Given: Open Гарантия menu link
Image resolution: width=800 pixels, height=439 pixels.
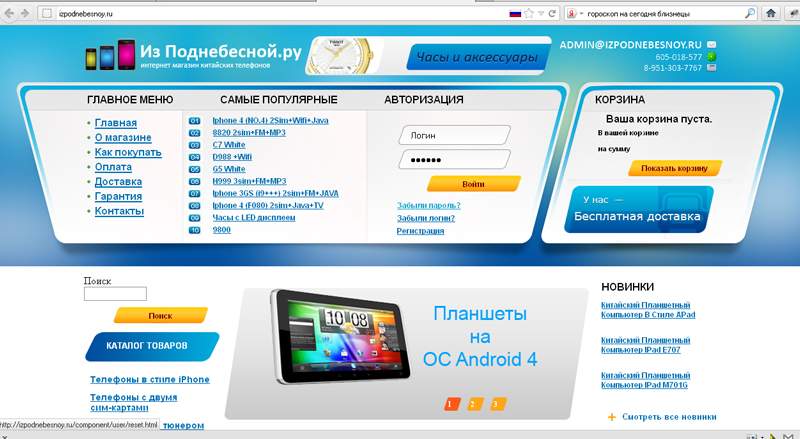Looking at the screenshot, I should click(118, 197).
